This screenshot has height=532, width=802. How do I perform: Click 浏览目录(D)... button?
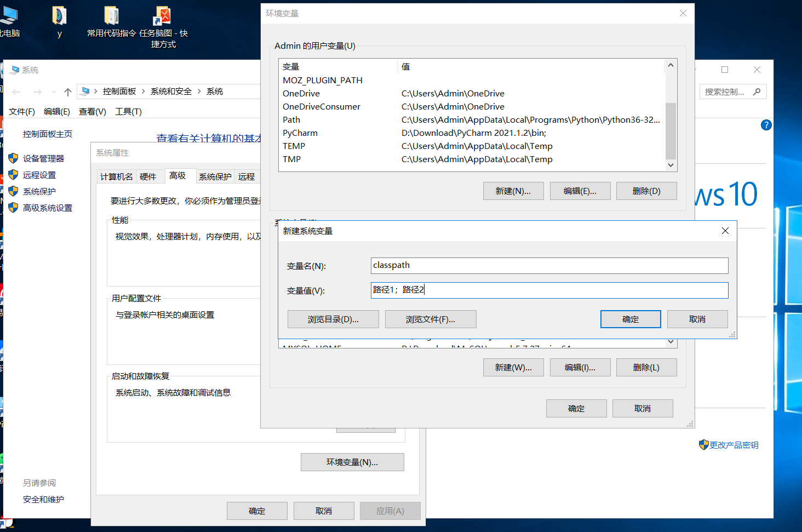pos(333,319)
